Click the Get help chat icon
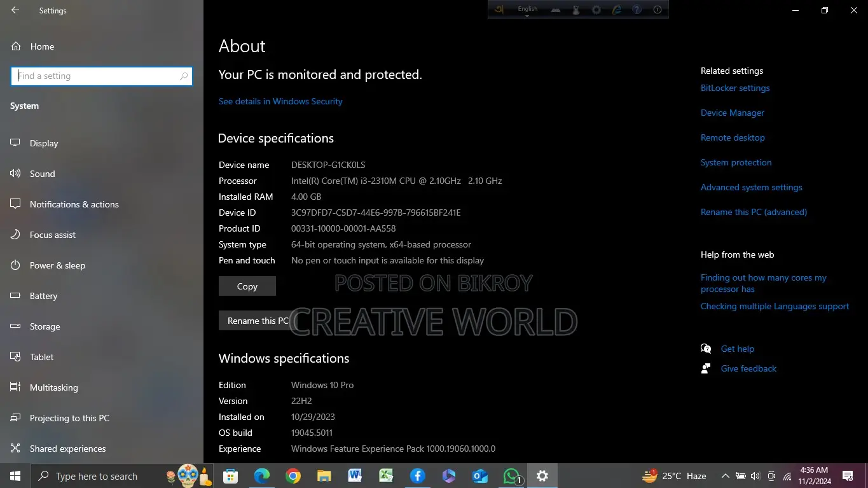The image size is (868, 488). pos(706,349)
